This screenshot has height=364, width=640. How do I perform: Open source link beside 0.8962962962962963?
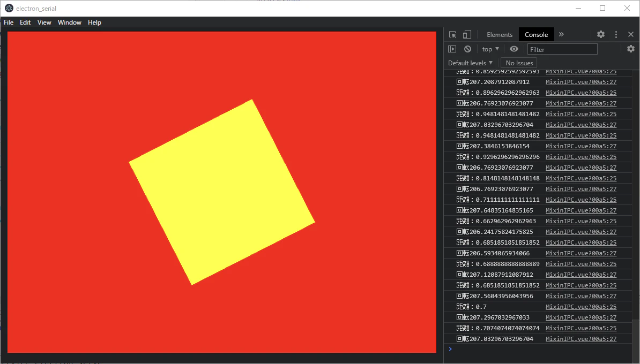coord(581,93)
